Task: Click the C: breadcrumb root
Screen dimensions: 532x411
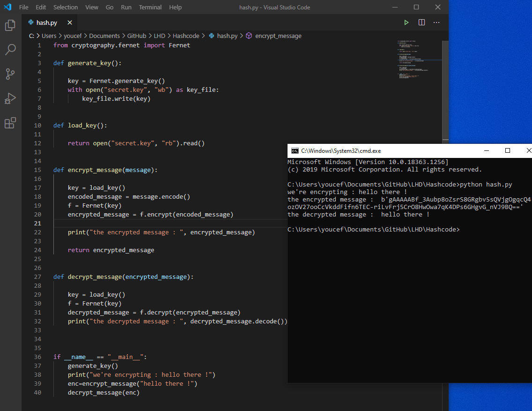Action: [31, 36]
